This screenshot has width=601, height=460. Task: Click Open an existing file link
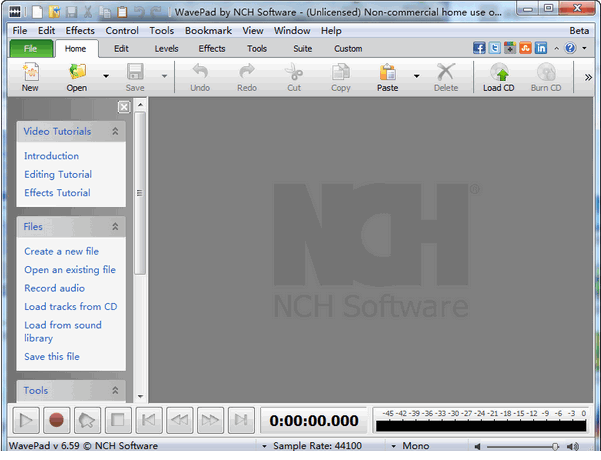point(70,270)
